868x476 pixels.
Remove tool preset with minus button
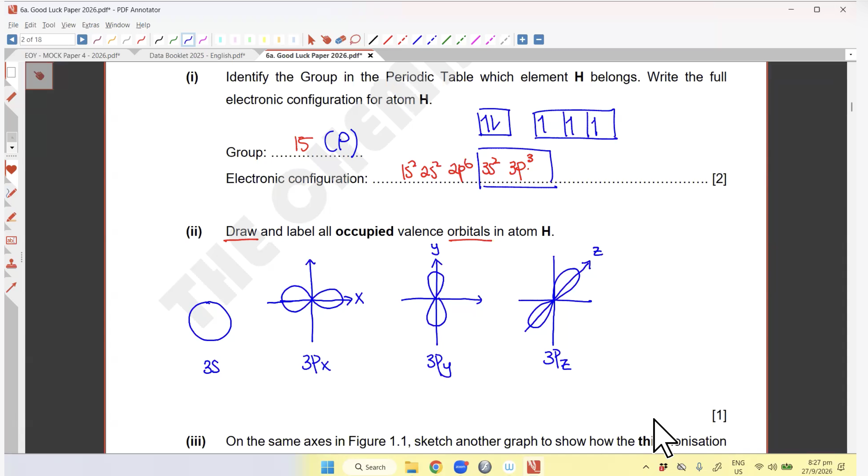click(539, 39)
